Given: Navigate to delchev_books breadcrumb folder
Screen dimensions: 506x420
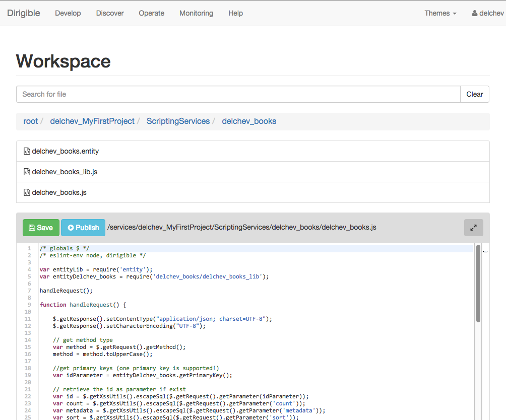Looking at the screenshot, I should click(249, 121).
